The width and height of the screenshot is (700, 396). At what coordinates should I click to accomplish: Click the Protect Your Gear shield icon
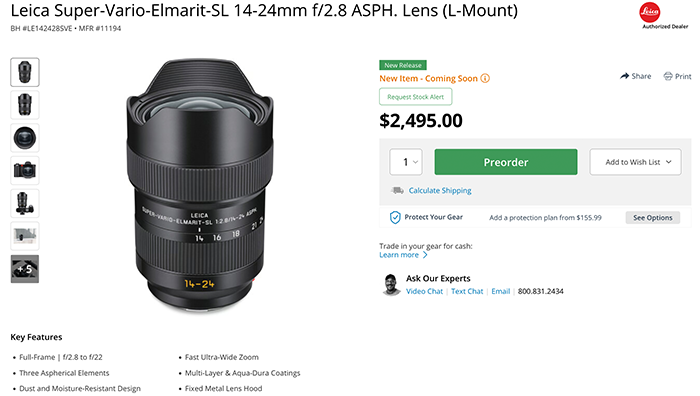pyautogui.click(x=395, y=217)
